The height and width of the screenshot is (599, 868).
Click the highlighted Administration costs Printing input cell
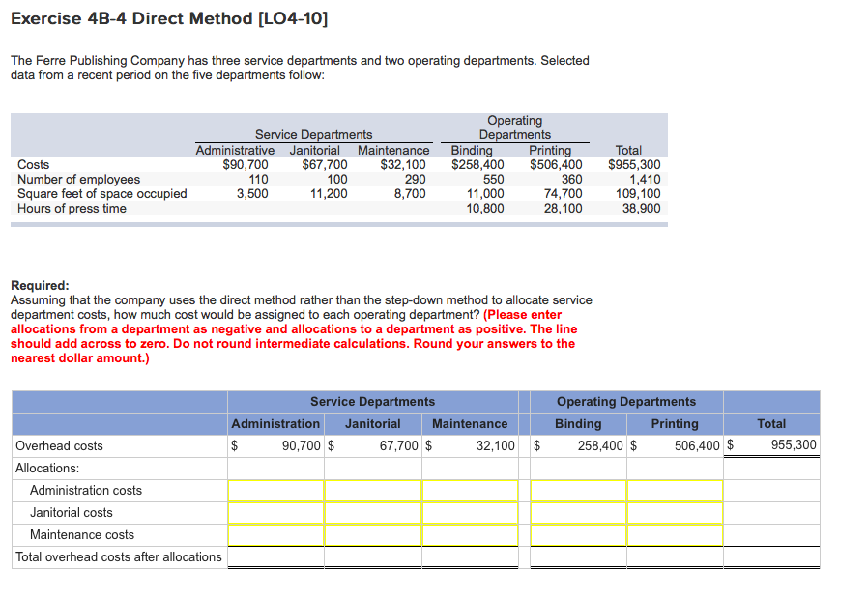[674, 491]
